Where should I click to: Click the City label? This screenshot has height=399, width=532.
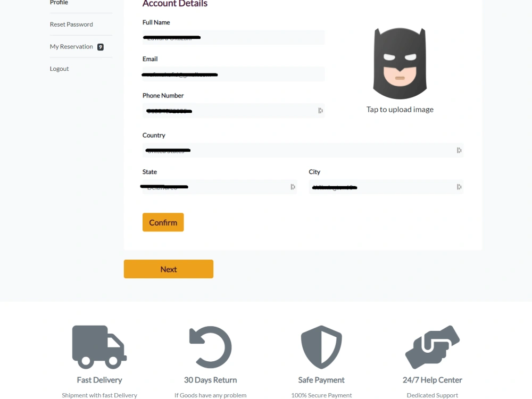[314, 172]
